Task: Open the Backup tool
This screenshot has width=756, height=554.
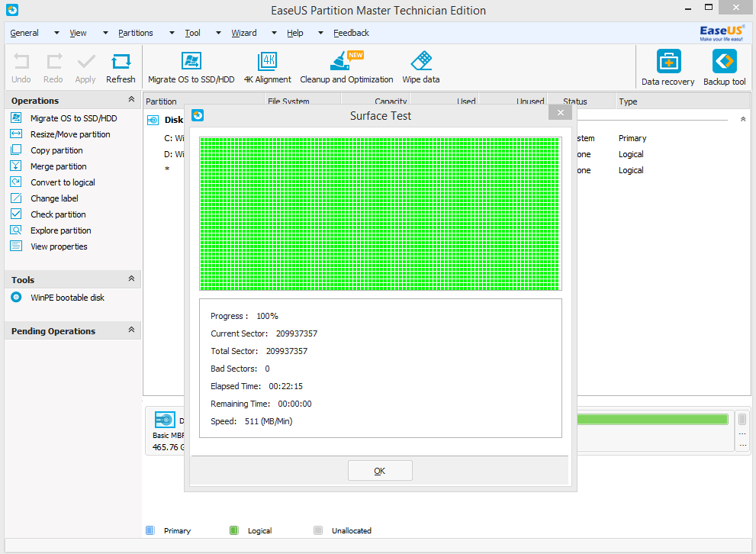Action: [724, 67]
